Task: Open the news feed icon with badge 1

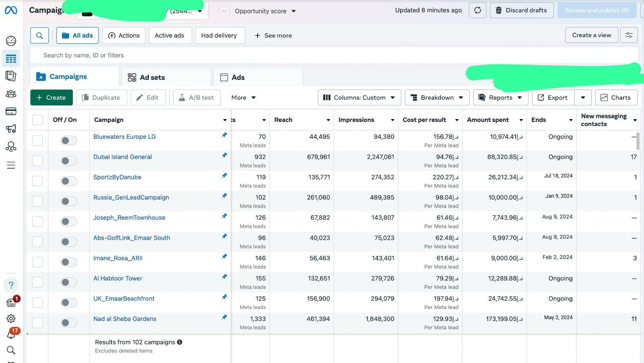Action: coord(11,303)
